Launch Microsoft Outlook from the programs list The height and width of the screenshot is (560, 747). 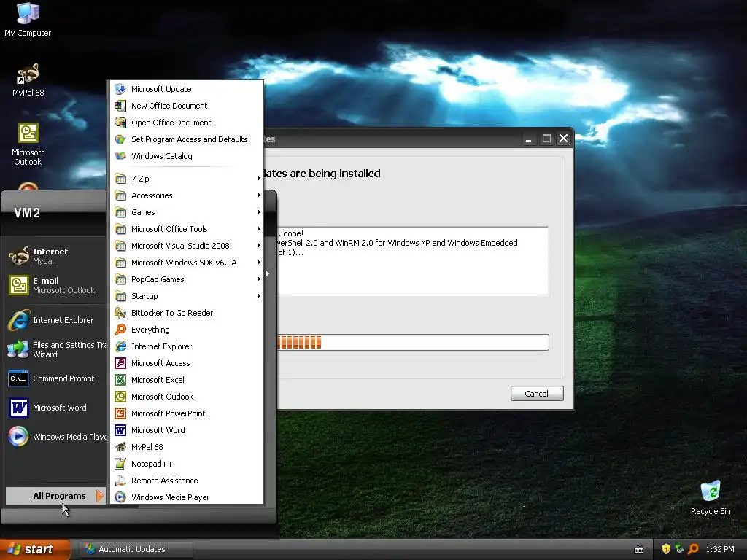(186, 397)
